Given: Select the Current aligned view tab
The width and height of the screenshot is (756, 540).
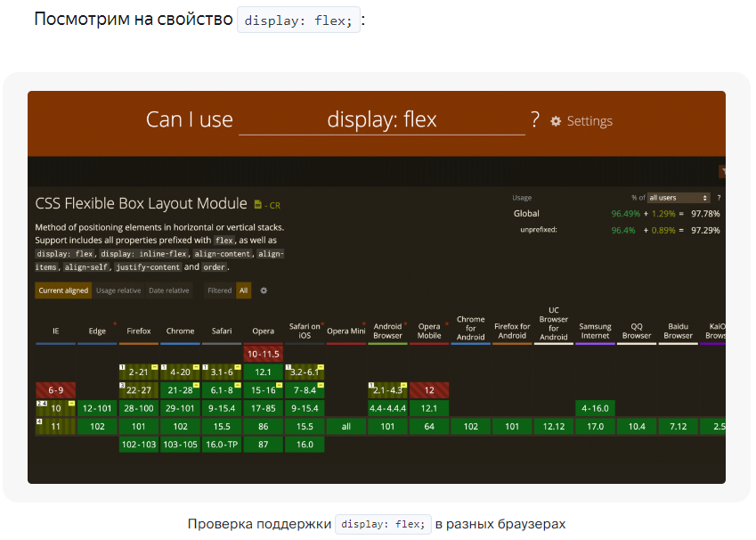Looking at the screenshot, I should tap(63, 290).
